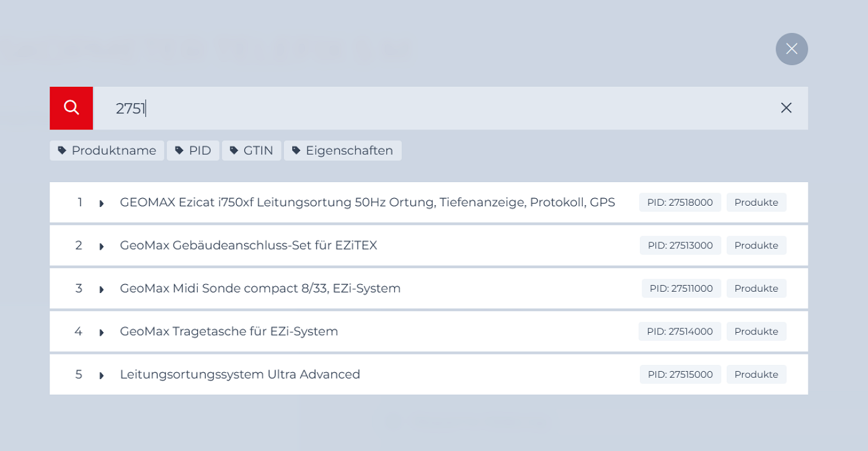The image size is (868, 451).
Task: Expand the Leitungsortungssystem Ultra Advanced arrow
Action: point(102,375)
